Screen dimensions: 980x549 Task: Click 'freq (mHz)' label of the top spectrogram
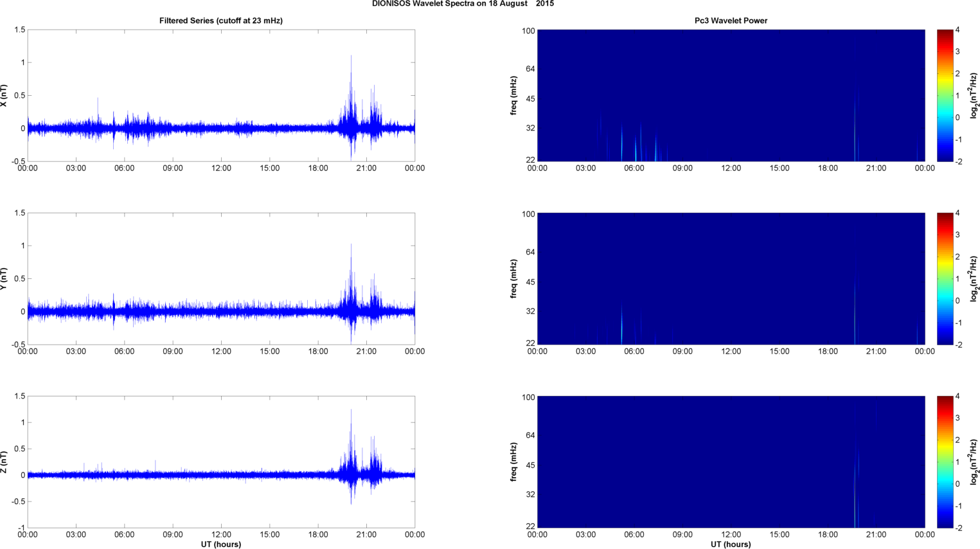point(514,95)
